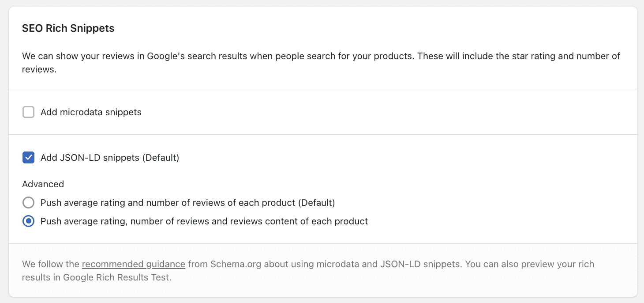Click label "Push average rating and number of reviews"
This screenshot has width=644, height=303.
(168, 203)
